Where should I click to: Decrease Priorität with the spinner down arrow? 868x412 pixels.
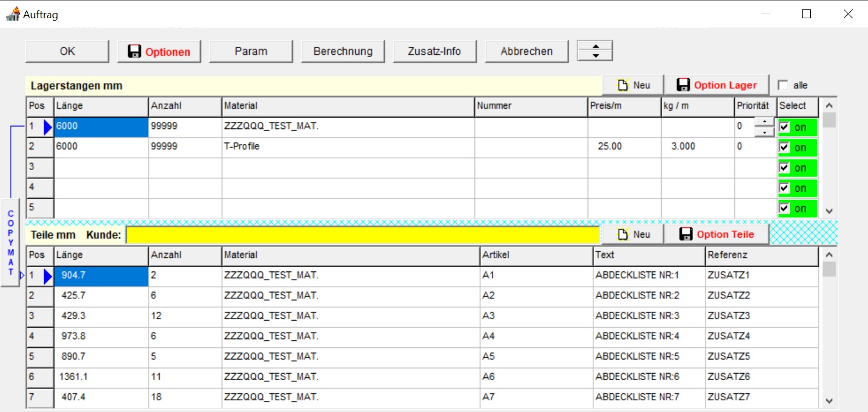[764, 132]
